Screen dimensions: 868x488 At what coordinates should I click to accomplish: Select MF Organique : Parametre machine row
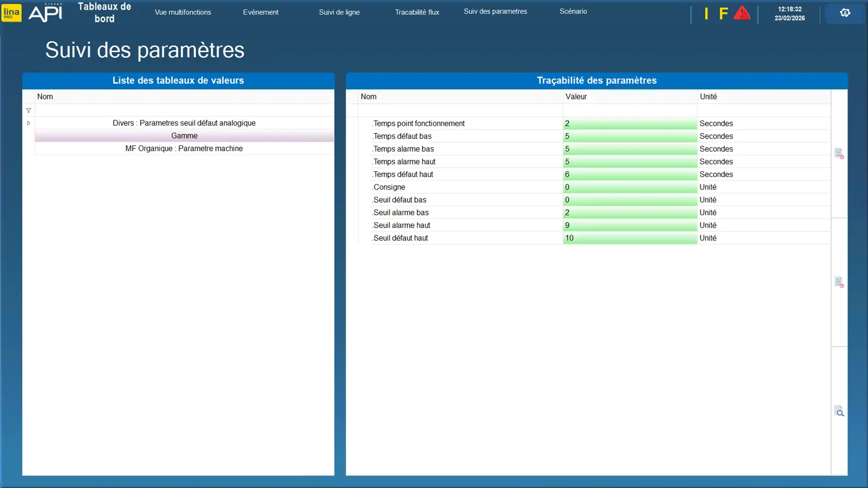(184, 148)
